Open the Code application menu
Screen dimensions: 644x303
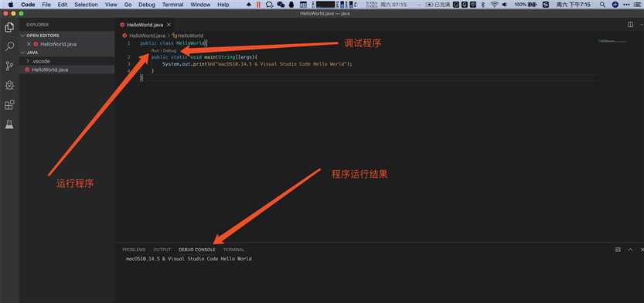point(28,5)
